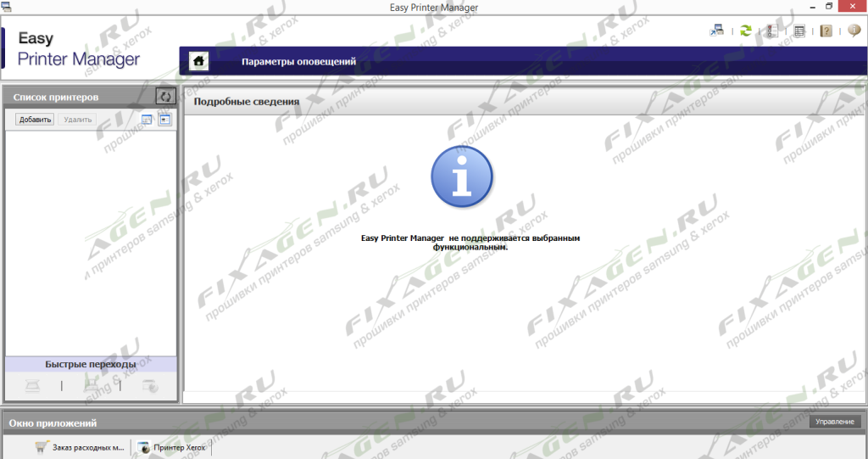Screen dimensions: 868x459
Task: Click the blue information circle icon
Action: [461, 176]
